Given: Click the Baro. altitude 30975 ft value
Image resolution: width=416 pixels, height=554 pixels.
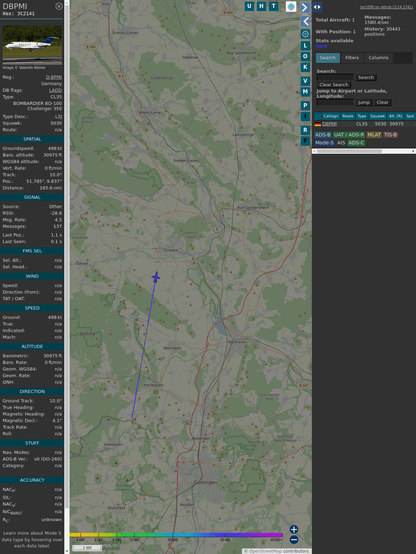Looking at the screenshot, I should [x=53, y=155].
